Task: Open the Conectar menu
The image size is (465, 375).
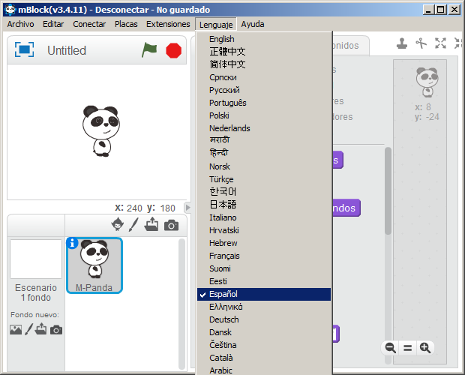Action: click(x=89, y=24)
